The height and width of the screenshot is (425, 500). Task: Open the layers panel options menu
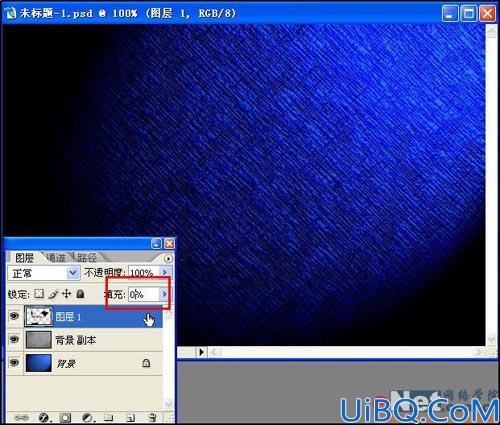(x=168, y=258)
